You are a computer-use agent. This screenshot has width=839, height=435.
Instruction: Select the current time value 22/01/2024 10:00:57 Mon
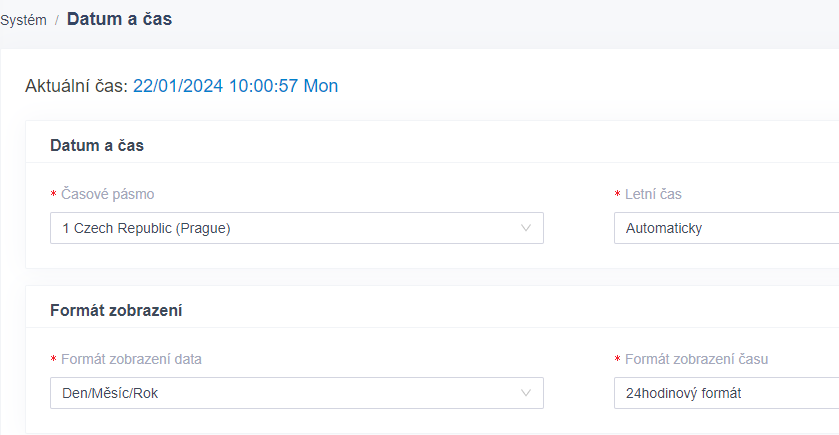pos(235,86)
